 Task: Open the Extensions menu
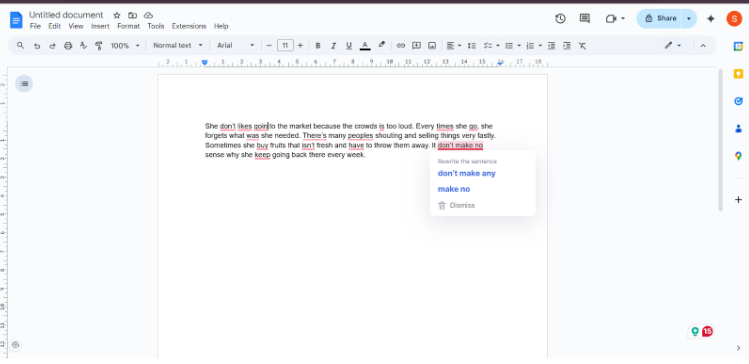click(x=189, y=26)
